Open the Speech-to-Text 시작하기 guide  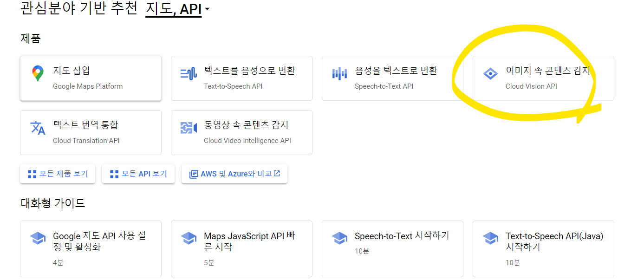392,249
